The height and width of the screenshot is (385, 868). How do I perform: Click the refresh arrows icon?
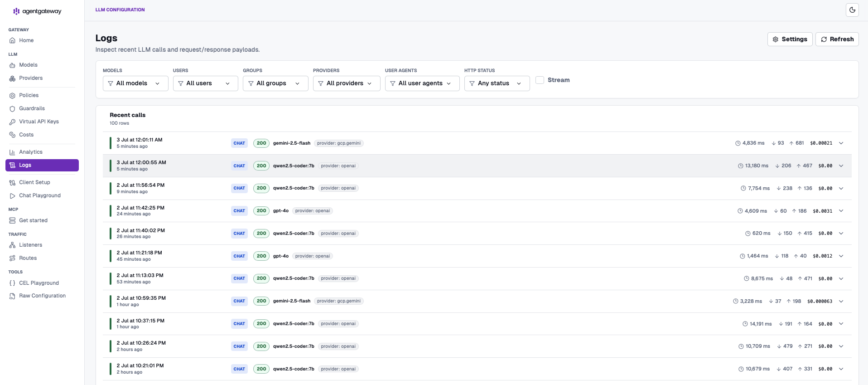(824, 39)
